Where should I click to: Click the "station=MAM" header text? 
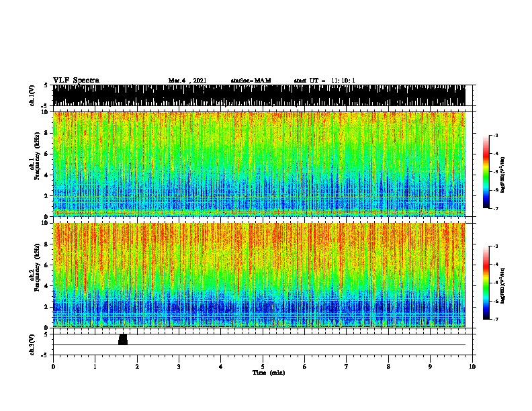click(251, 81)
